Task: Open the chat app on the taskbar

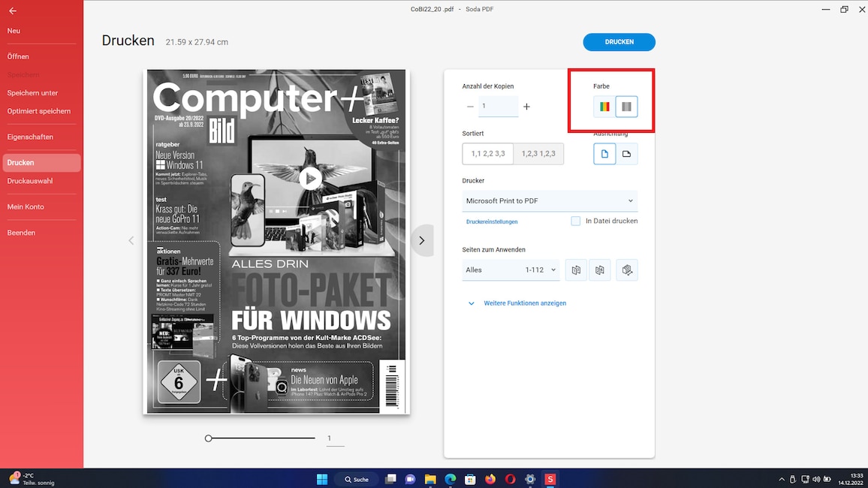Action: pyautogui.click(x=410, y=479)
